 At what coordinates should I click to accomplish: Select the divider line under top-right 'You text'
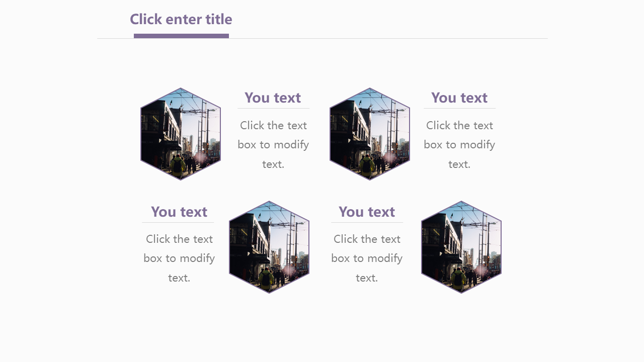tap(459, 108)
